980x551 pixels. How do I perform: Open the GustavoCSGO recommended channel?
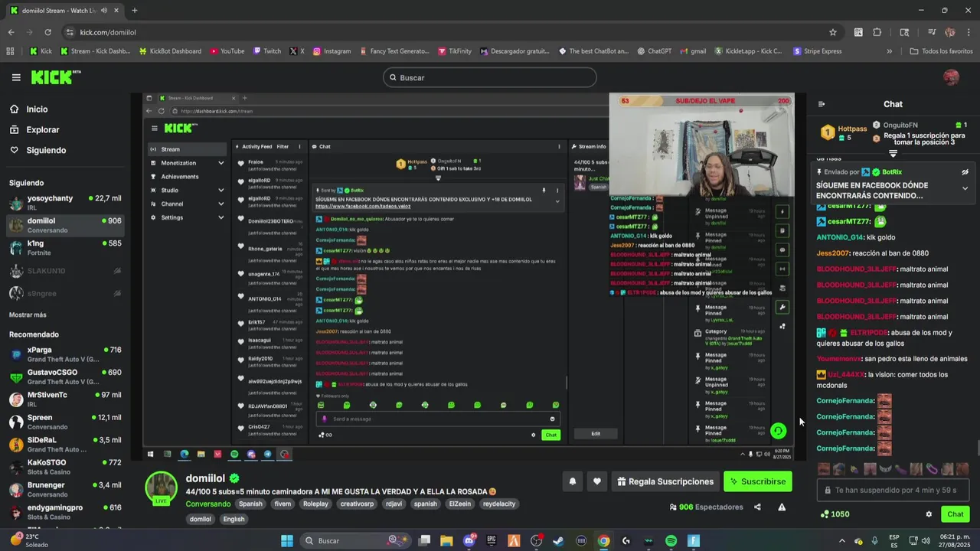(64, 377)
